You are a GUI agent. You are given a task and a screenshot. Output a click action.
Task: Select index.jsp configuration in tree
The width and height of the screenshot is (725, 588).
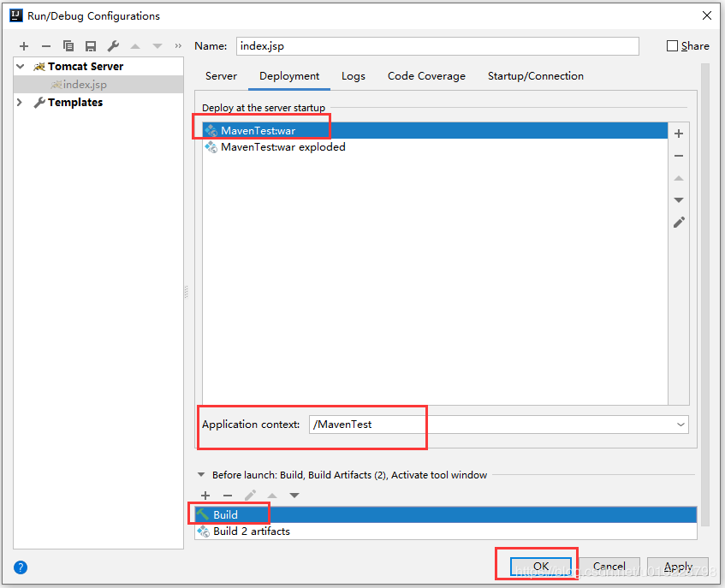tap(98, 85)
